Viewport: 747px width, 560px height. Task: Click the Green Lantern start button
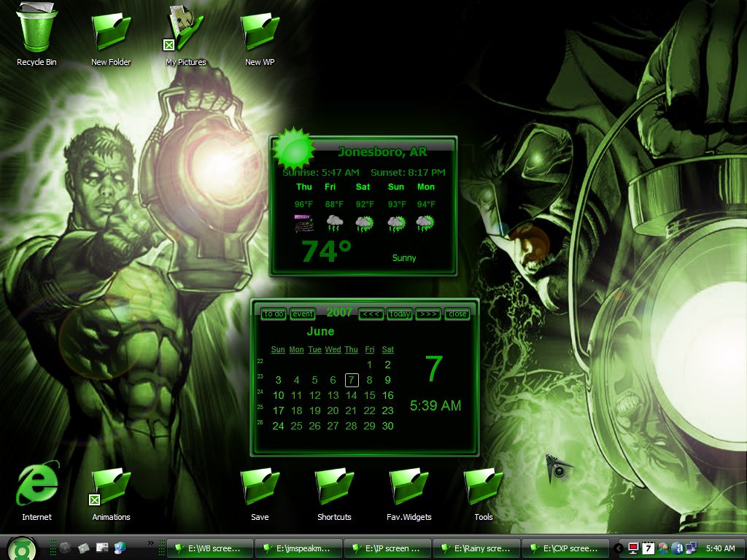[x=22, y=548]
